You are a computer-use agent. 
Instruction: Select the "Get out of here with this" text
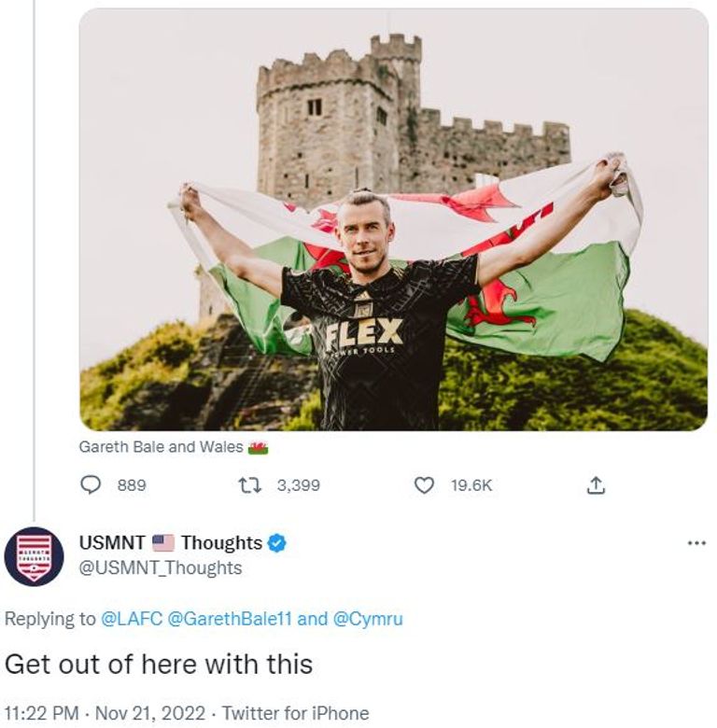pyautogui.click(x=159, y=665)
